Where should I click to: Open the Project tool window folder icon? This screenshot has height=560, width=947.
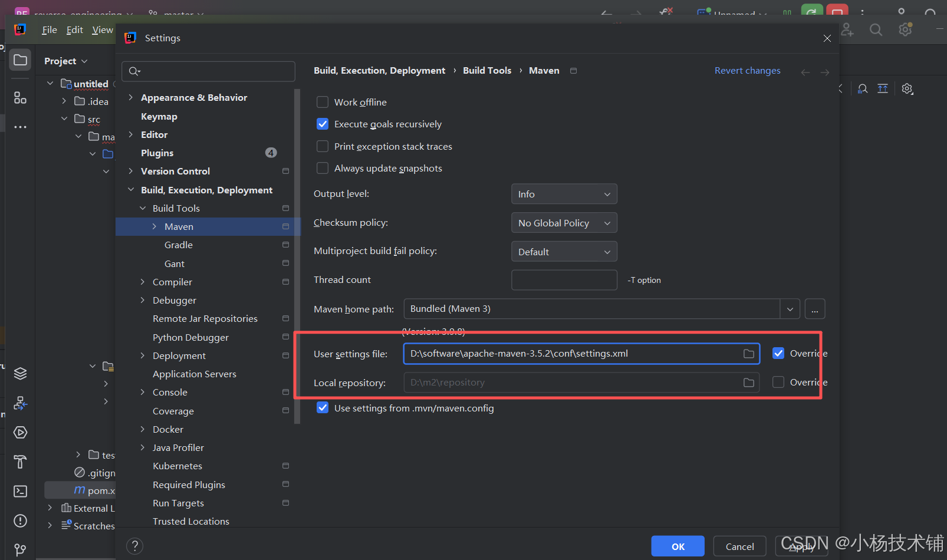click(x=20, y=60)
